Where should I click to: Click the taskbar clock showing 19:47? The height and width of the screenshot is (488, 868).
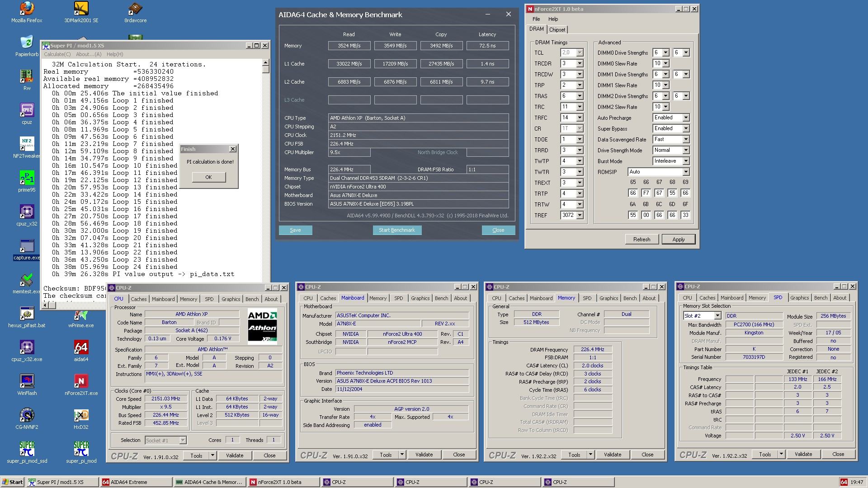(x=857, y=482)
